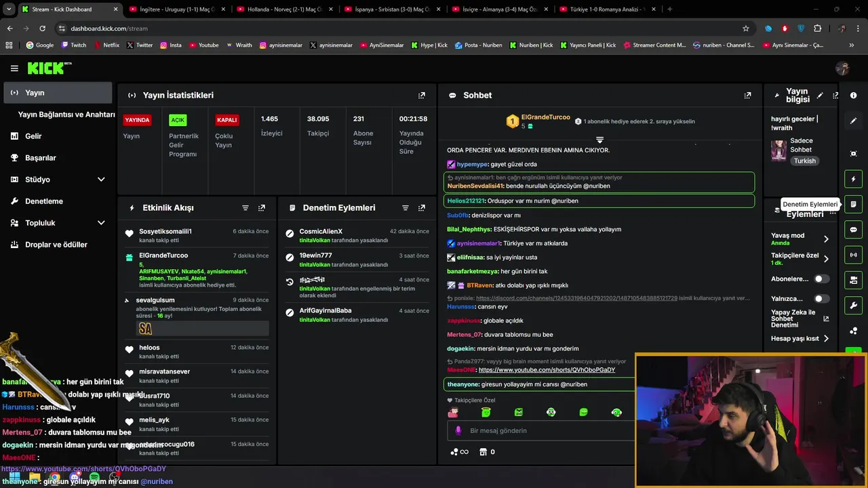Viewport: 868px width, 488px height.
Task: Toggle the Abonelere chat mode switch
Action: (x=821, y=279)
